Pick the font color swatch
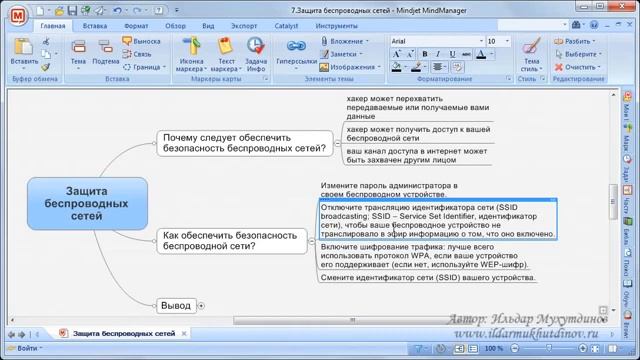The height and width of the screenshot is (360, 640). click(x=481, y=54)
